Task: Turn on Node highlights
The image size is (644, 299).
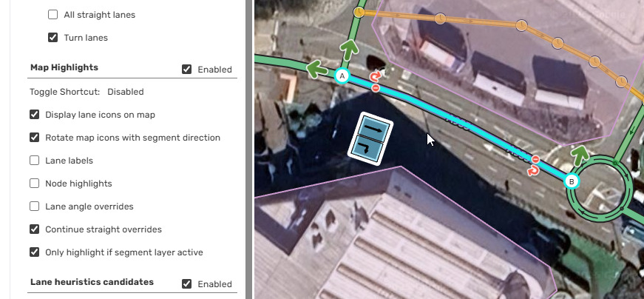Action: 35,184
